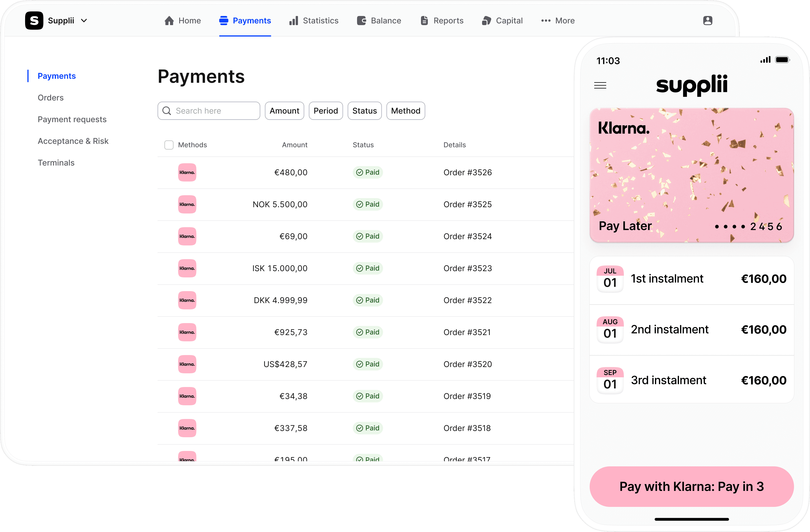
Task: Select Payments in the left sidebar
Action: click(57, 76)
